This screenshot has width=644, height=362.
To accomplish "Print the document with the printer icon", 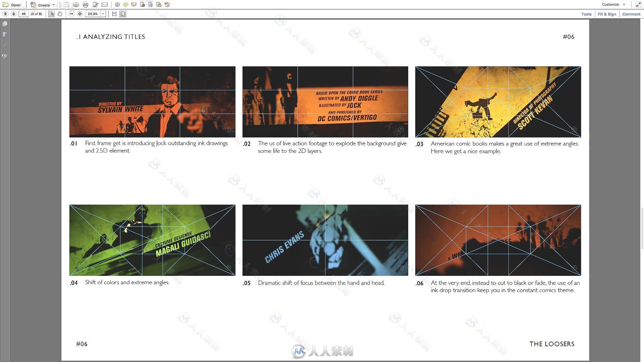I will tap(86, 5).
